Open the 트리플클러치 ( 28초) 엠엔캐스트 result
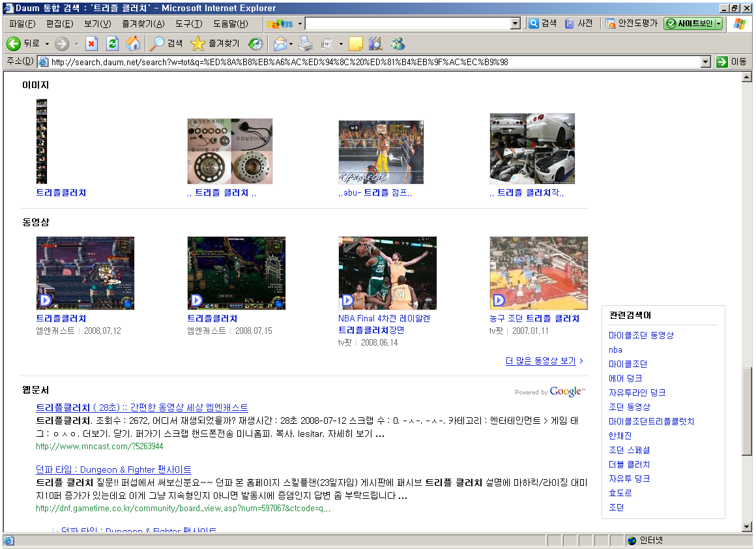The width and height of the screenshot is (756, 549). coord(142,408)
